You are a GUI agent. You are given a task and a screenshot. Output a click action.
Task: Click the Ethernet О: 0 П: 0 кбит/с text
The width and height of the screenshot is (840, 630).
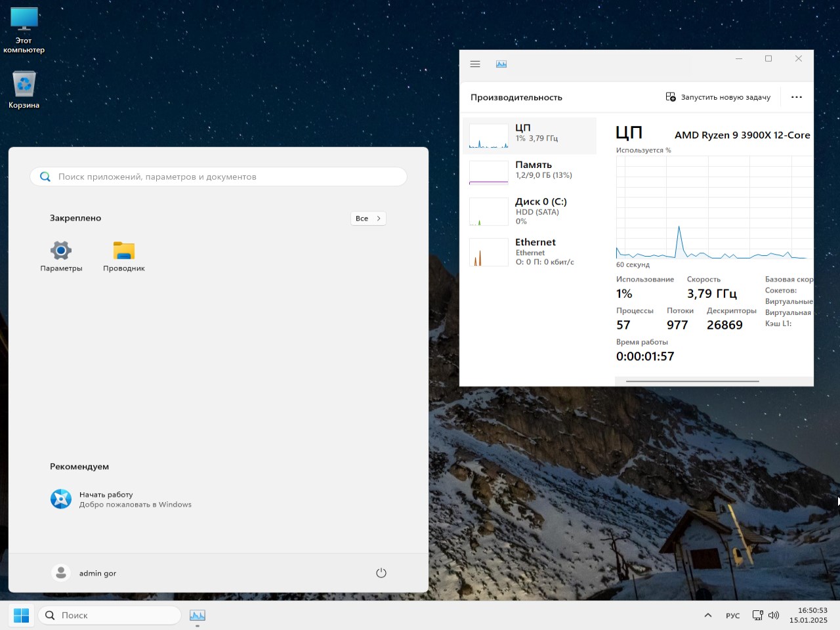pyautogui.click(x=545, y=262)
